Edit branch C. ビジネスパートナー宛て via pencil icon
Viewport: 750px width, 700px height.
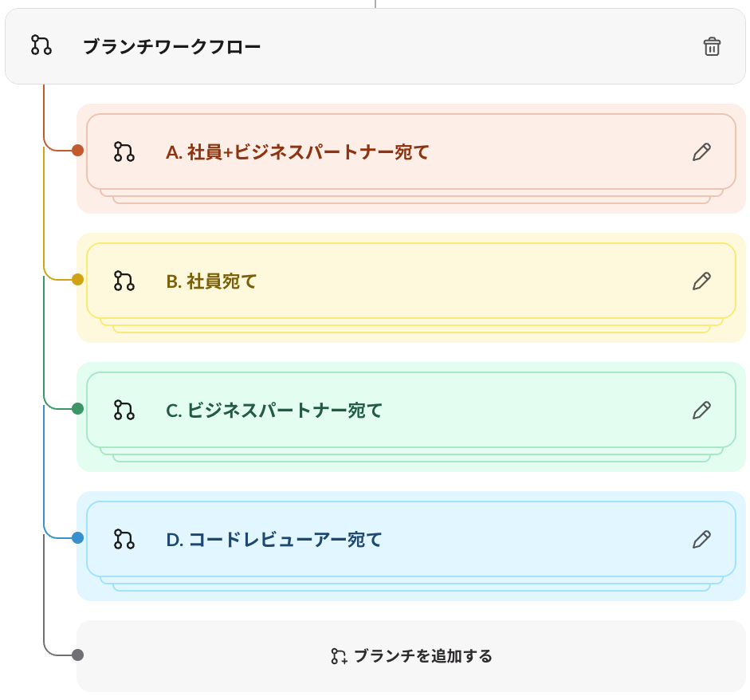coord(701,410)
